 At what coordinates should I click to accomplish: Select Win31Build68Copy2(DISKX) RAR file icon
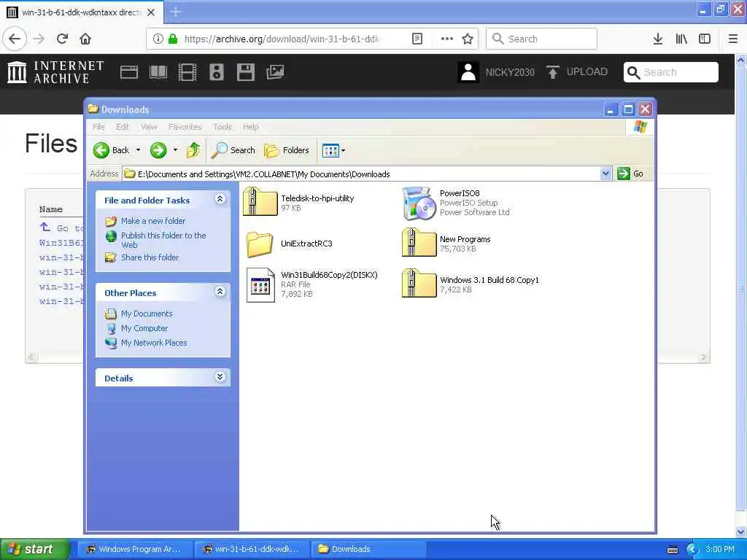[260, 285]
